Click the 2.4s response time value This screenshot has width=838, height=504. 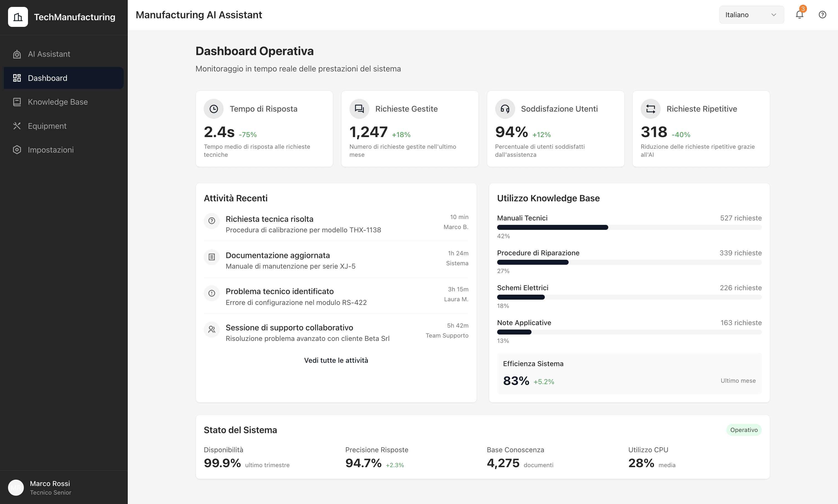tap(219, 132)
